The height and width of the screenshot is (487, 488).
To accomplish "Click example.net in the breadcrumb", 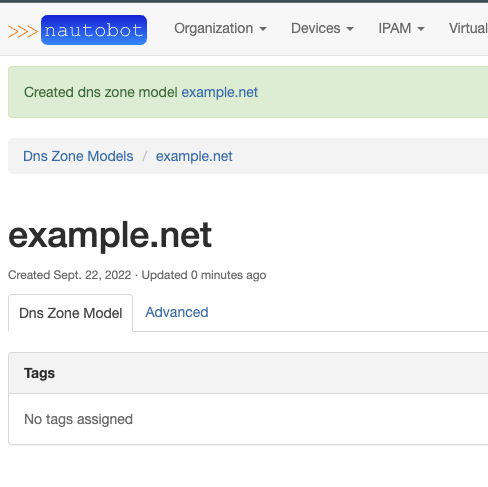I will point(194,156).
